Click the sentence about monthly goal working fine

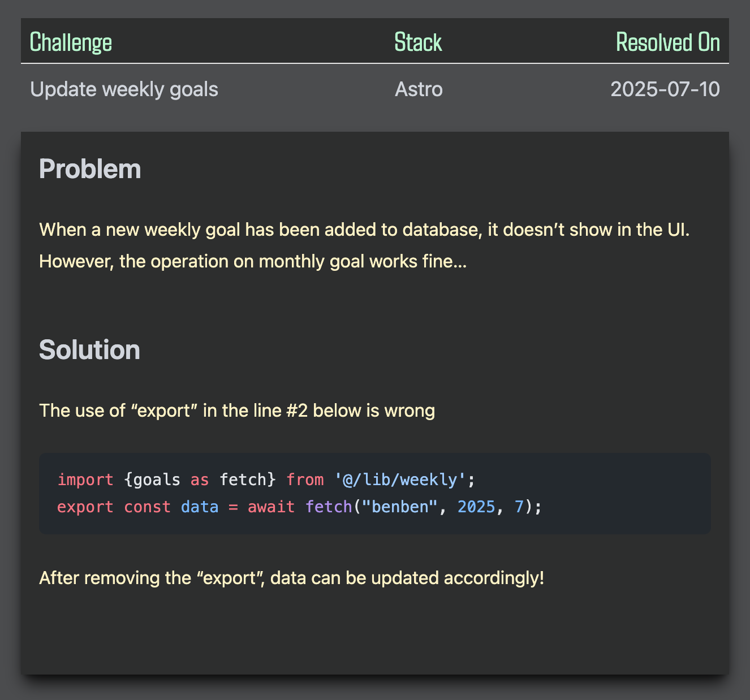coord(253,261)
